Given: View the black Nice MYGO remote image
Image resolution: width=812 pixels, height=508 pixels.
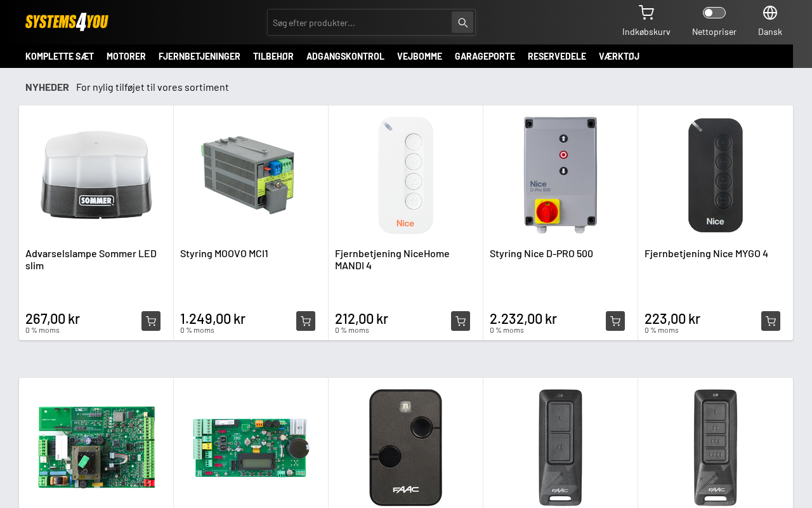Looking at the screenshot, I should pos(715,175).
